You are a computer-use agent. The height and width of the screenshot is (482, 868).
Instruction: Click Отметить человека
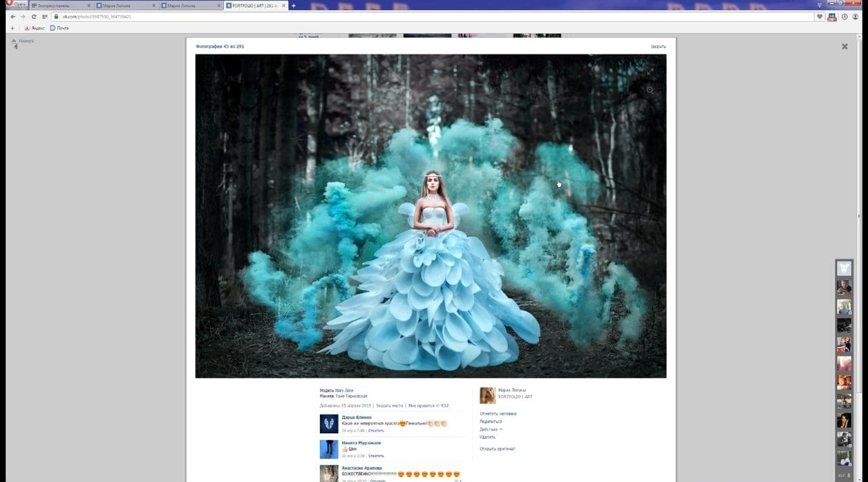point(498,414)
